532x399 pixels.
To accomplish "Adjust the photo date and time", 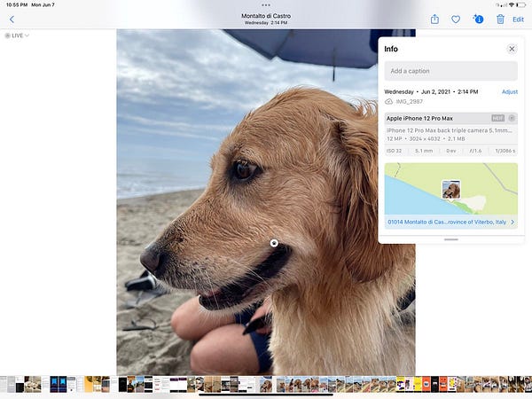I will [x=510, y=91].
